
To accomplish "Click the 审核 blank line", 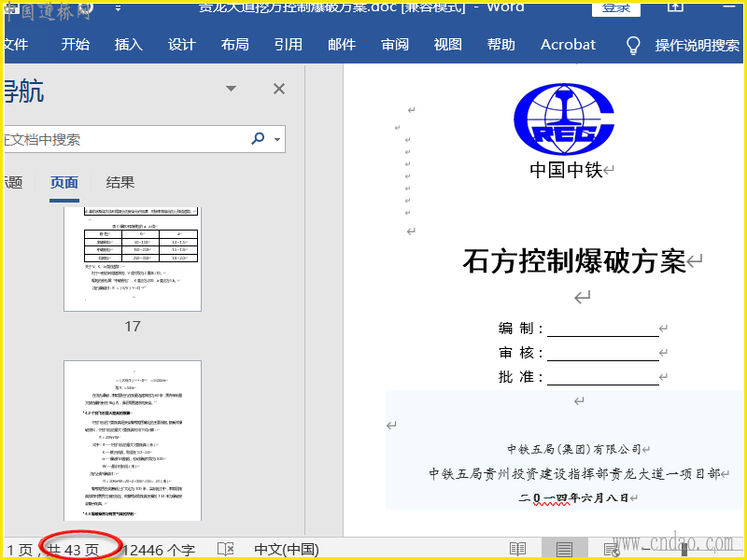I will click(x=603, y=353).
